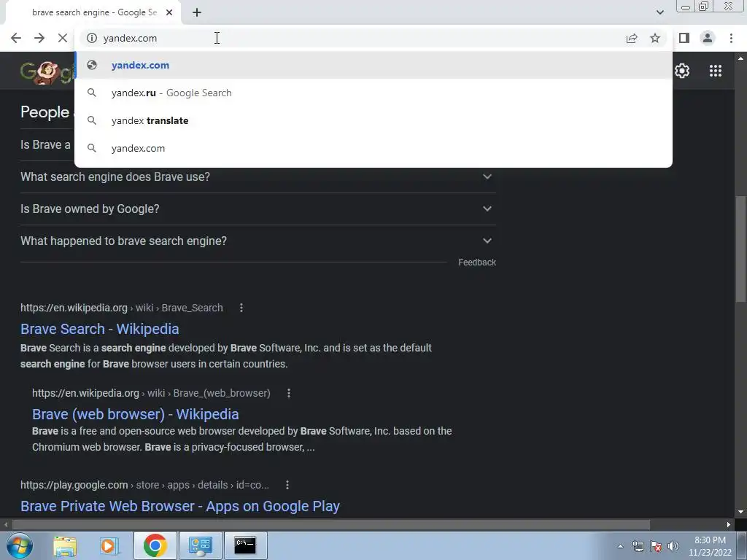Open the taskbar clock showing 8:30 PM

pos(710,546)
